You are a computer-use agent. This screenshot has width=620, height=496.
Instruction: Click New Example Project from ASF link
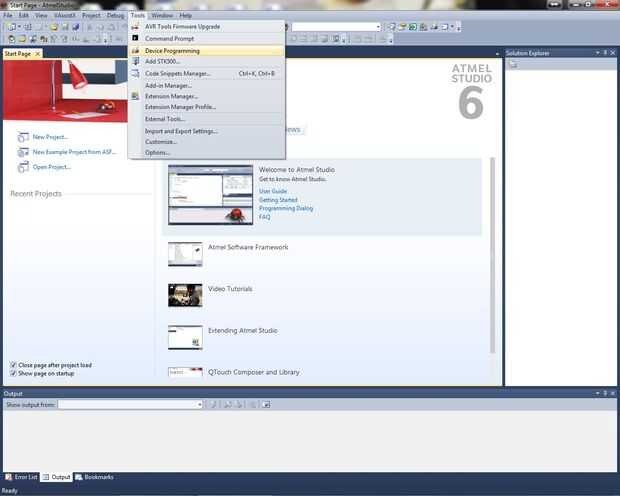coord(74,152)
